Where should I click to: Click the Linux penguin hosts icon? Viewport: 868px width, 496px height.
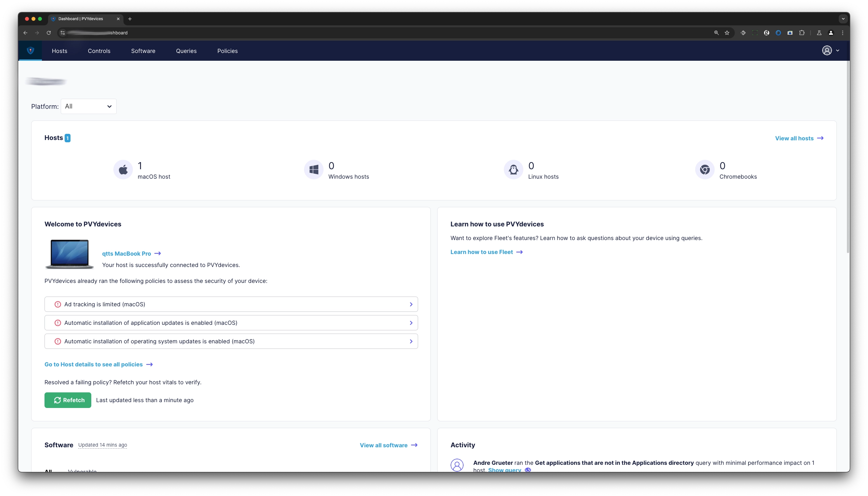pos(513,169)
